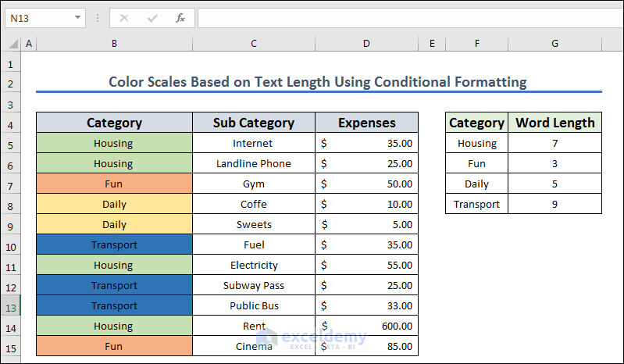
Task: Select the Word Length header cell
Action: [x=554, y=123]
